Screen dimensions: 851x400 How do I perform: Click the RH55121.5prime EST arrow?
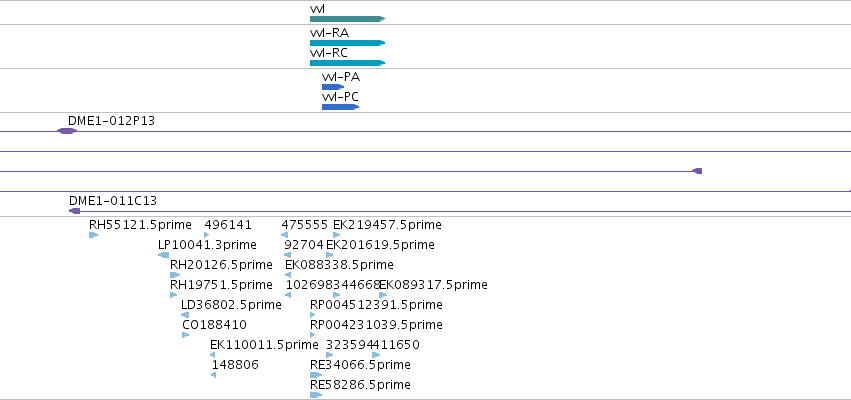point(93,235)
